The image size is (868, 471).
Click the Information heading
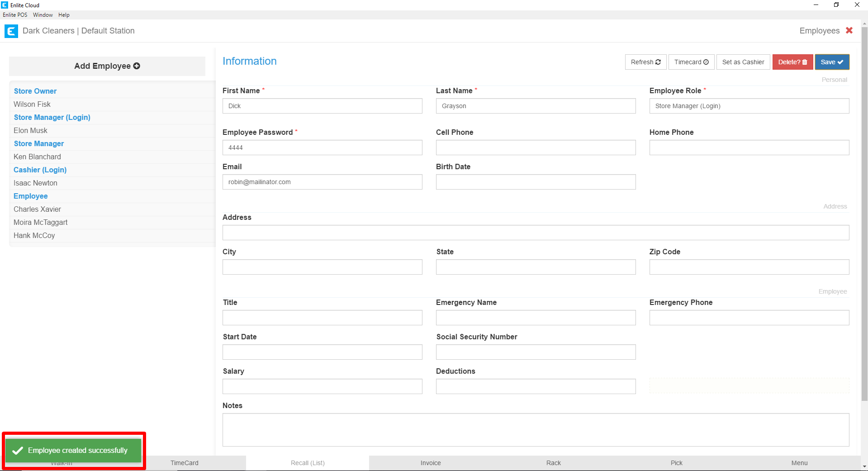250,61
